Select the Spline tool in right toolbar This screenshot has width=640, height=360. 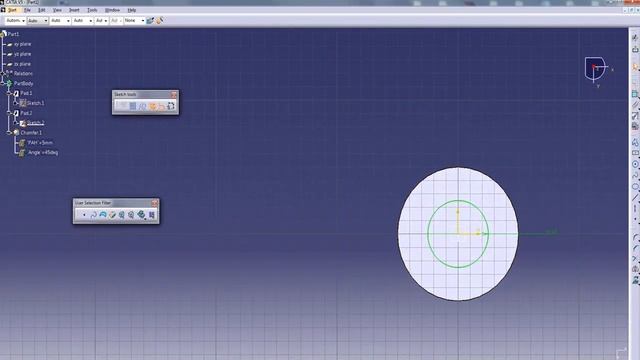click(635, 176)
